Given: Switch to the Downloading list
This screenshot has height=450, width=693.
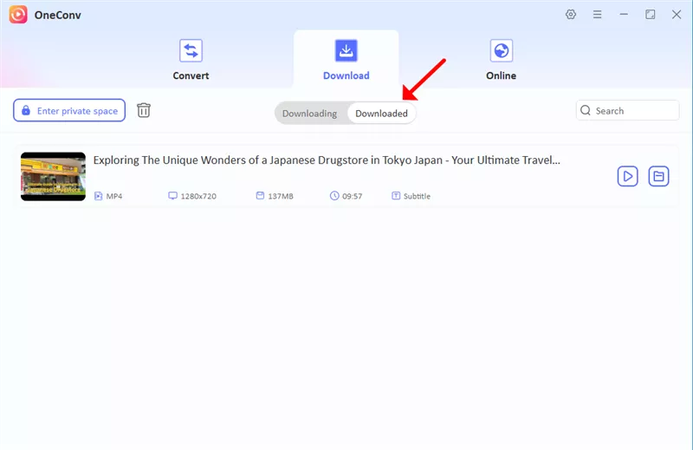Looking at the screenshot, I should (309, 113).
